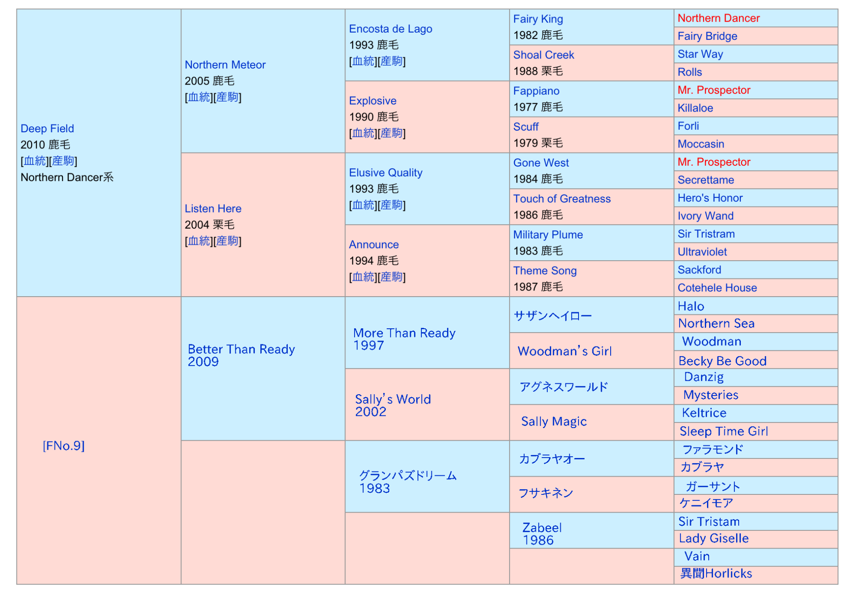
Task: Open 産駒 link under Announce
Action: (x=391, y=277)
